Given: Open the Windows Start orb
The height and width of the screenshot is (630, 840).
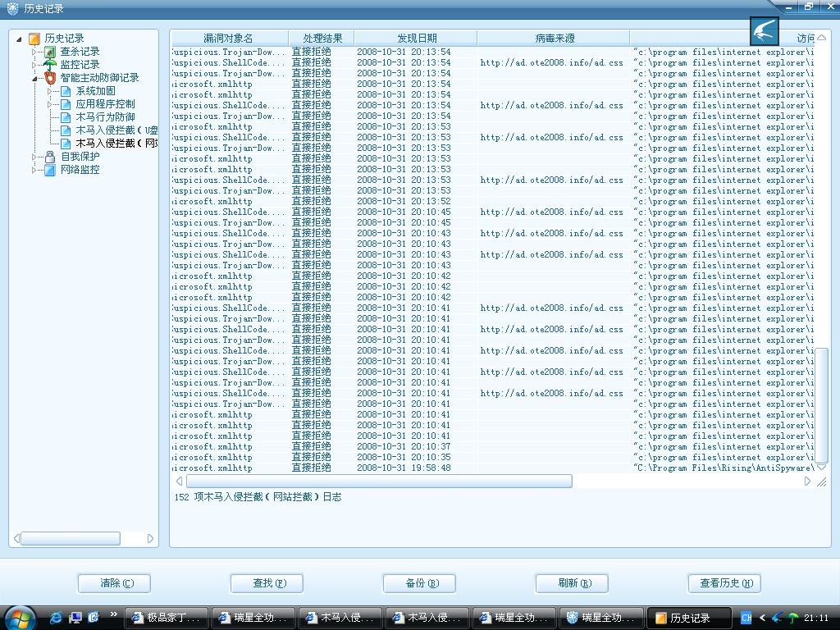Looking at the screenshot, I should 20,619.
